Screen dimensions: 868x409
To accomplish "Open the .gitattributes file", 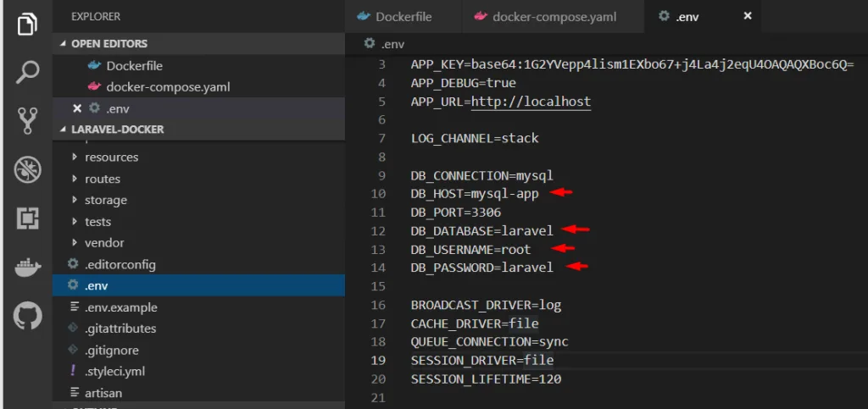I will pyautogui.click(x=198, y=329).
